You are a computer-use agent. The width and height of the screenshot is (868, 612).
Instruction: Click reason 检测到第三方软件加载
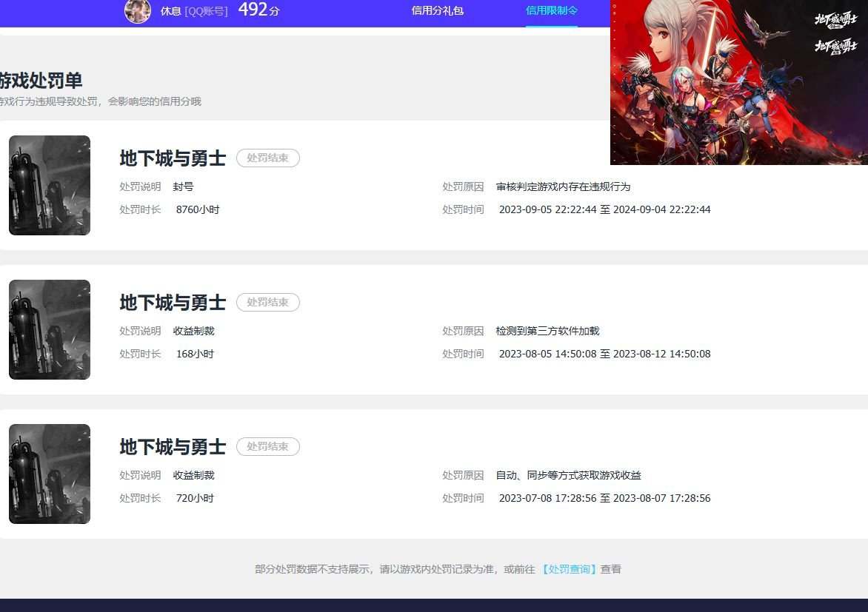click(x=547, y=332)
